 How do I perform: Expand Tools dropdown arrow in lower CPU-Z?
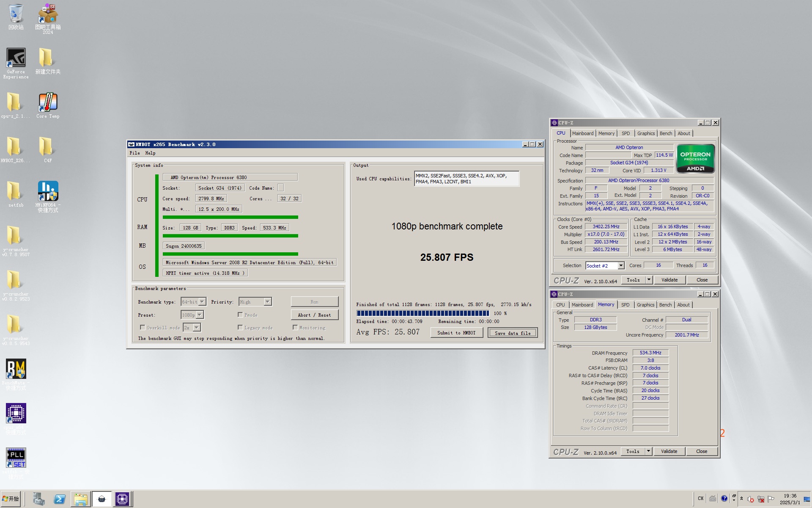pyautogui.click(x=648, y=451)
